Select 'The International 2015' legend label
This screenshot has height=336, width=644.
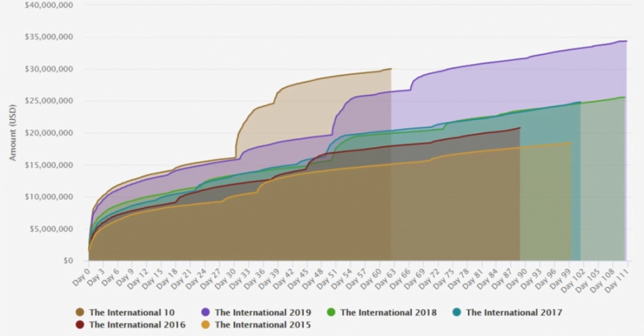(262, 325)
